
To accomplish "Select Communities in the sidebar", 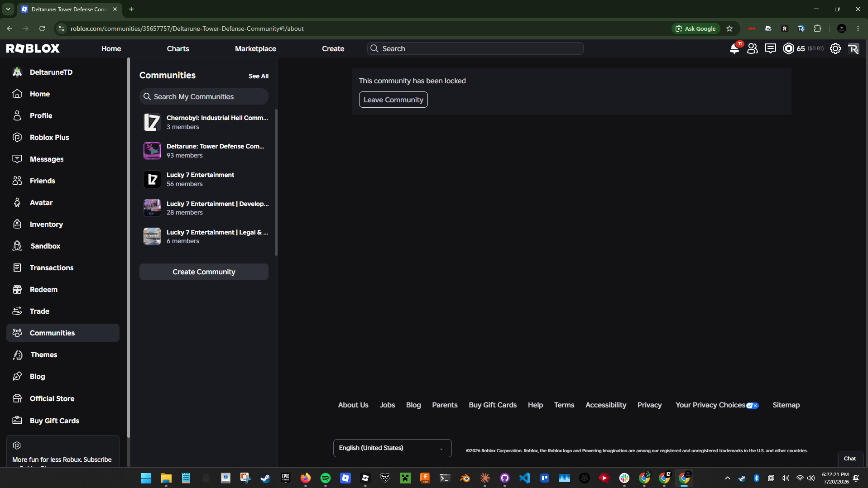I will pos(63,333).
